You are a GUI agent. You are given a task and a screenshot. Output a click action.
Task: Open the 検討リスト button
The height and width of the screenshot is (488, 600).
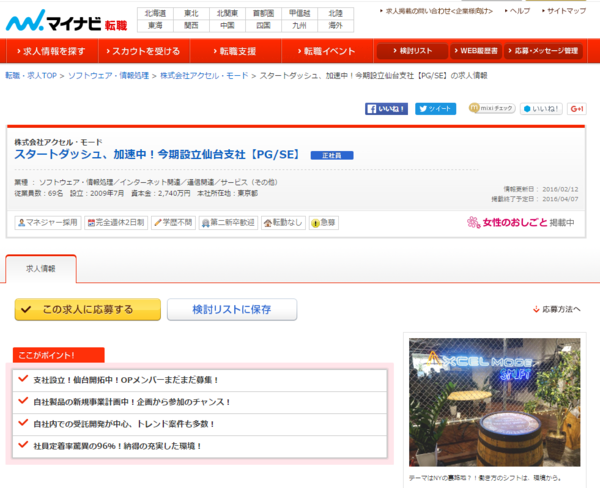point(412,51)
